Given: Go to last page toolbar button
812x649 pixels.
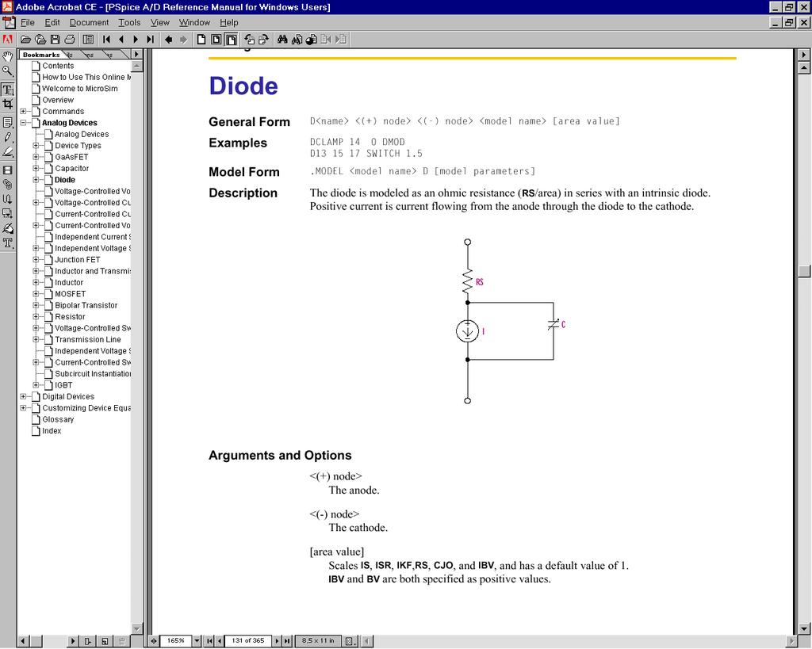Looking at the screenshot, I should coord(150,40).
